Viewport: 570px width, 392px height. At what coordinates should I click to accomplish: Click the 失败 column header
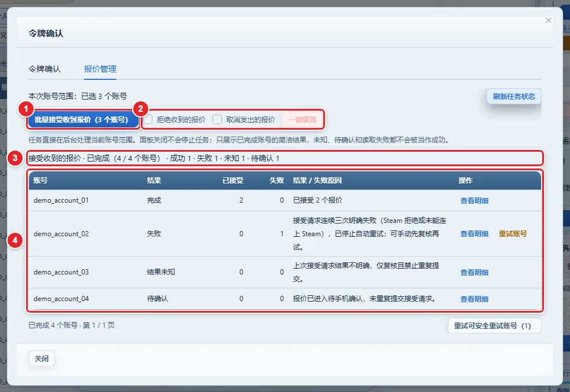[x=277, y=181]
